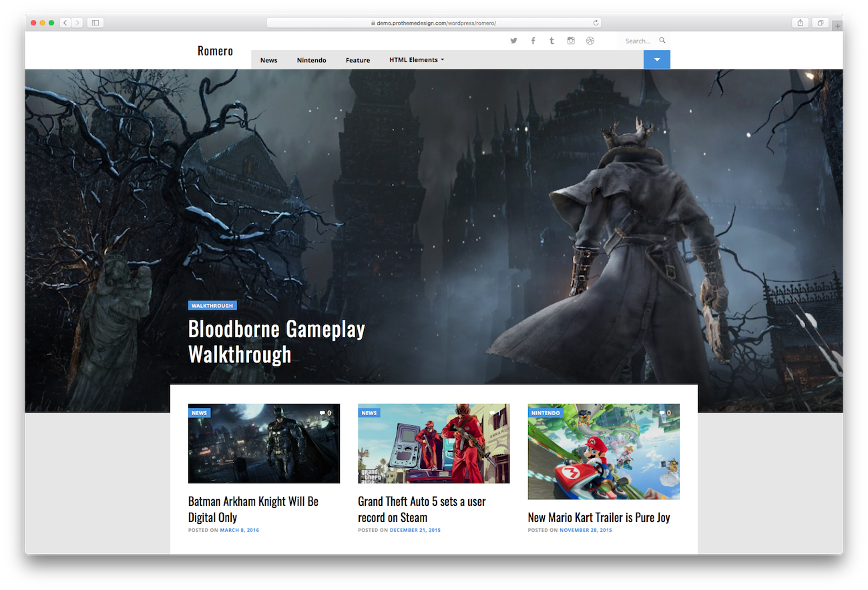The image size is (868, 590).
Task: Click the search magnifier icon
Action: click(662, 40)
